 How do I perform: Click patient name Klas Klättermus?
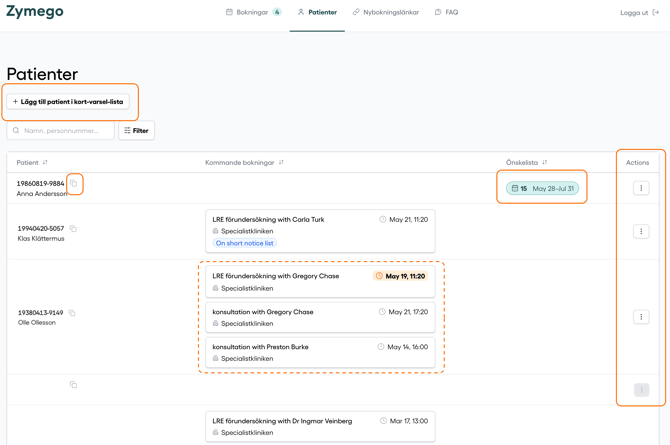coord(41,239)
